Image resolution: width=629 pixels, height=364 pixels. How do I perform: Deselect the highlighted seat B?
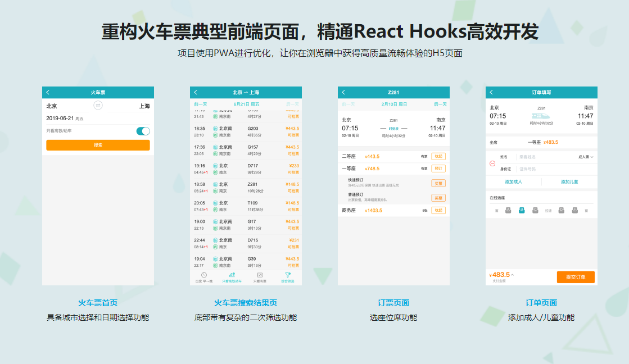(522, 210)
